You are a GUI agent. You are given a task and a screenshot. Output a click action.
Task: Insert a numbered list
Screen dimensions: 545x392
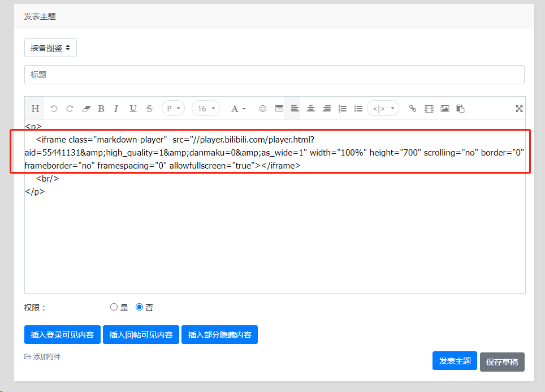pos(343,109)
